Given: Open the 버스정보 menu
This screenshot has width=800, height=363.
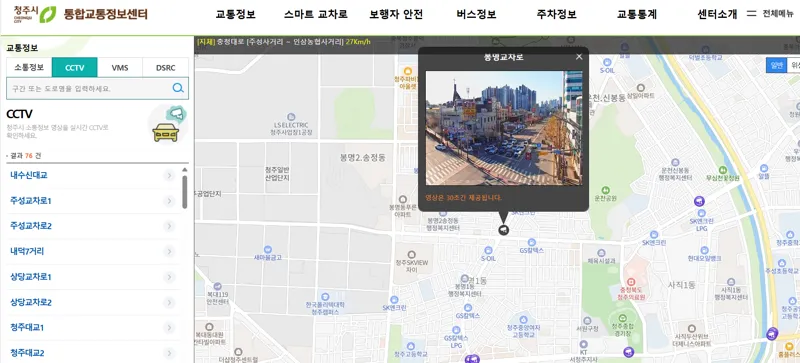Looking at the screenshot, I should pyautogui.click(x=476, y=14).
